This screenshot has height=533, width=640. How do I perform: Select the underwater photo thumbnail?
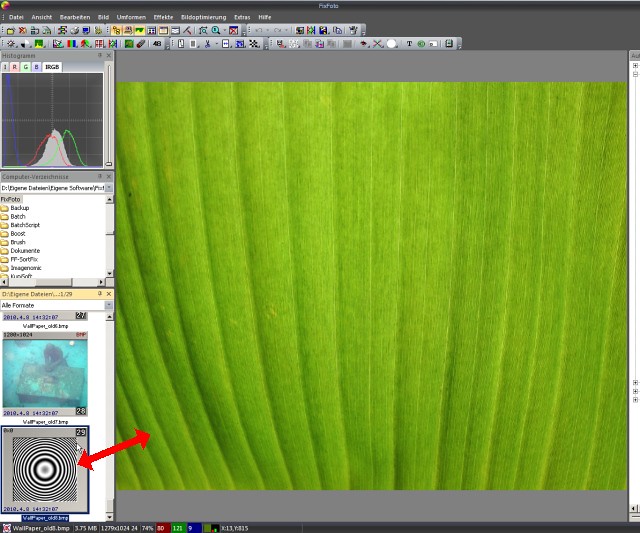45,373
